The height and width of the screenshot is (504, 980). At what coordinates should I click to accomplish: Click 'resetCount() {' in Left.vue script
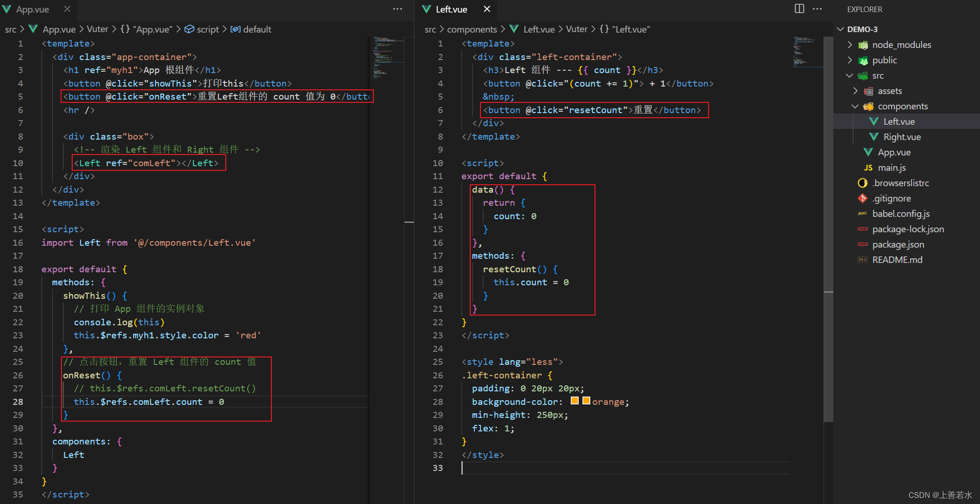520,269
